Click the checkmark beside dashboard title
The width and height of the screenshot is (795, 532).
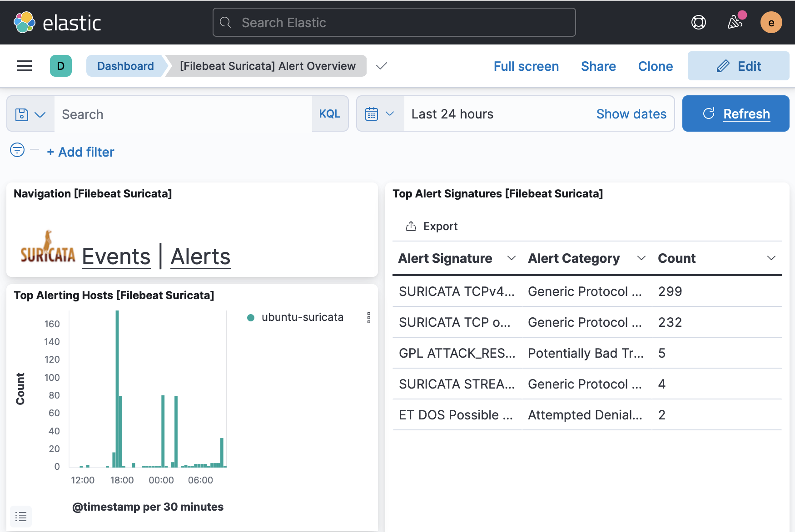click(x=382, y=66)
